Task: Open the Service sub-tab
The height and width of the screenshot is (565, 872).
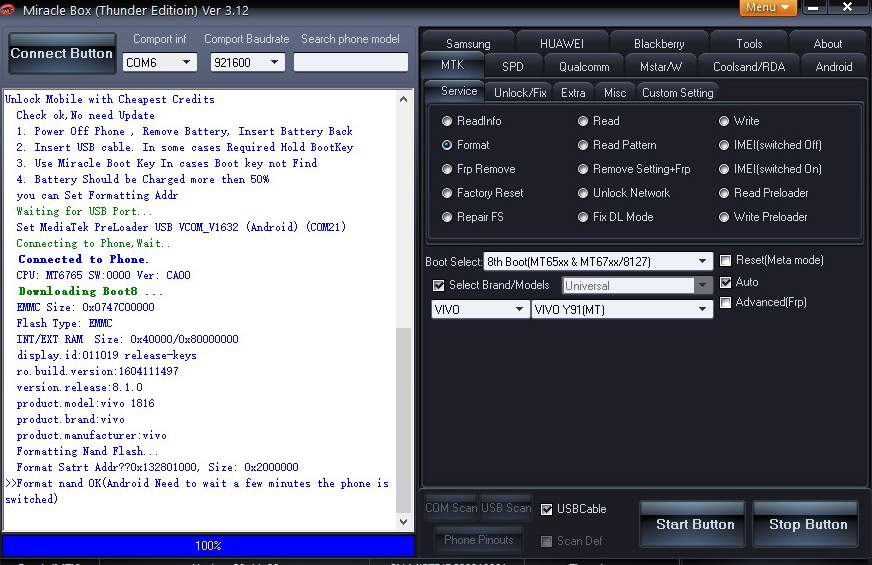Action: (x=459, y=91)
